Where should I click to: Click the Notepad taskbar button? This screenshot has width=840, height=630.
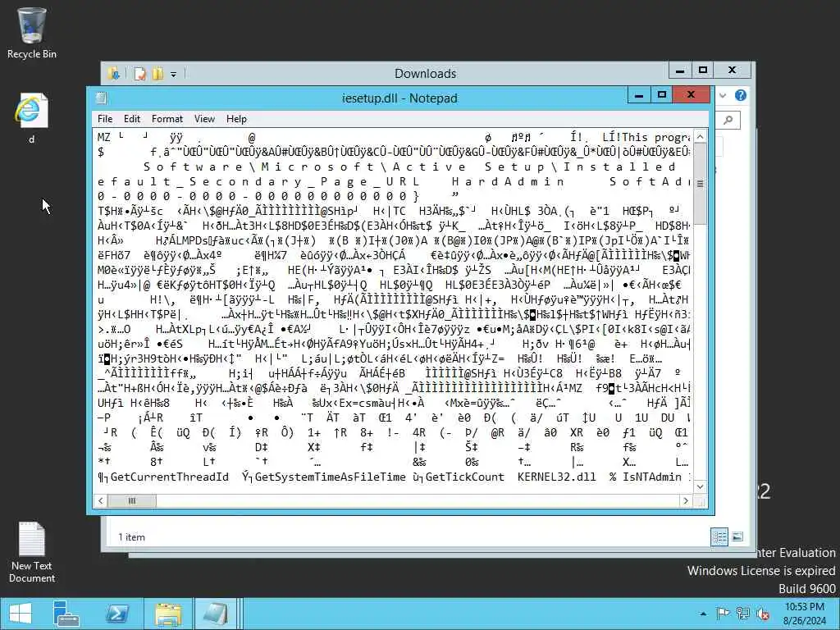click(214, 614)
